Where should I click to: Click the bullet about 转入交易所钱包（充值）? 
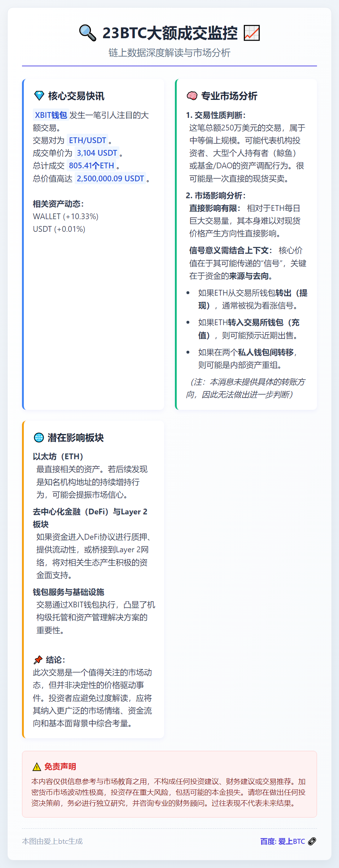click(249, 329)
